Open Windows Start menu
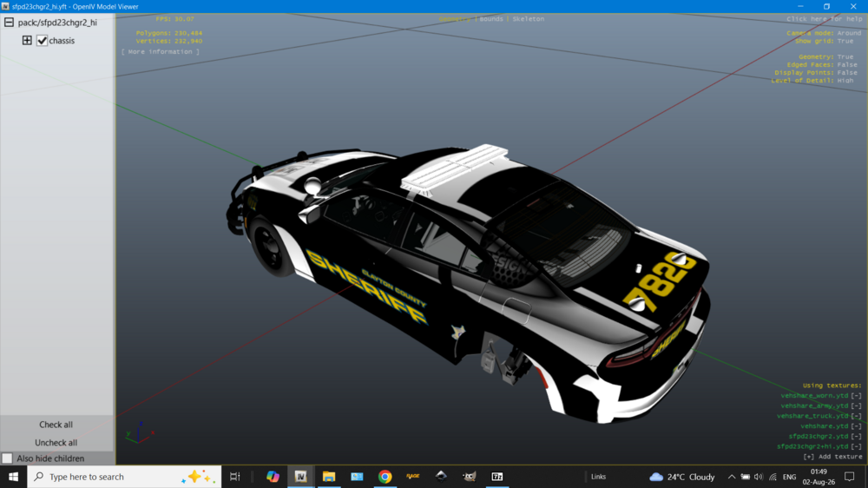The width and height of the screenshot is (868, 488). (13, 477)
